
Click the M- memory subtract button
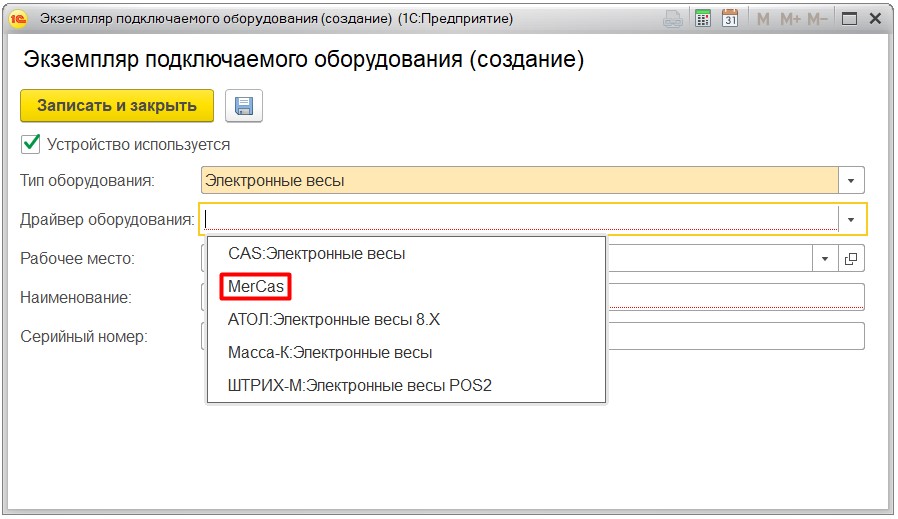(818, 18)
